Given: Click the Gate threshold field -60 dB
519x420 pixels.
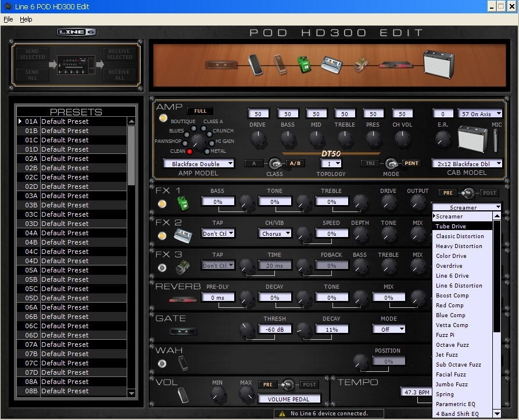Looking at the screenshot, I should 275,329.
